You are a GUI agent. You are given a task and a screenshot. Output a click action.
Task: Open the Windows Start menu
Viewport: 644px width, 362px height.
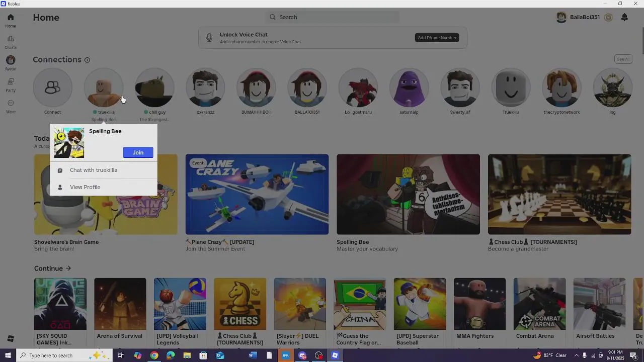click(8, 355)
